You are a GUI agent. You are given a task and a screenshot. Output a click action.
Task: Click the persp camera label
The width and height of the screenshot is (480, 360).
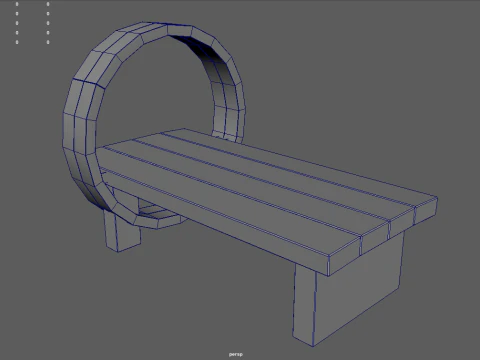click(236, 354)
